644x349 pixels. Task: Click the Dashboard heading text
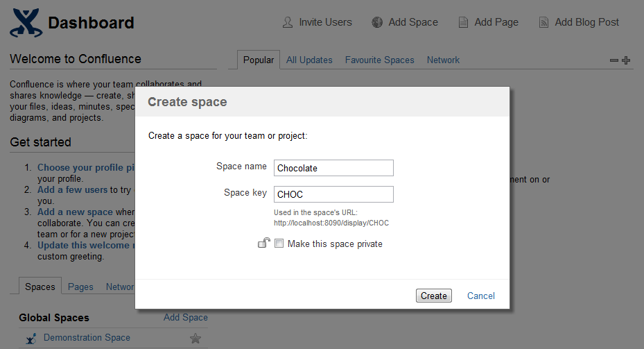tap(91, 23)
